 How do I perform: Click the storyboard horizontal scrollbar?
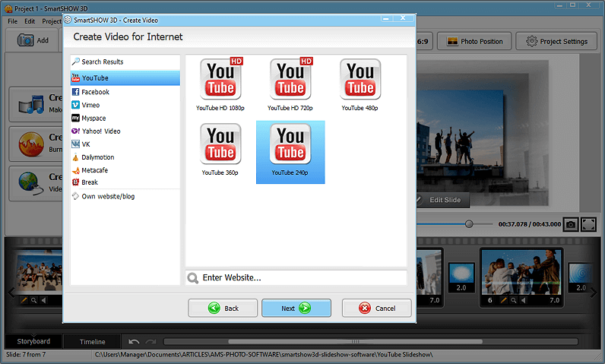tap(355, 342)
